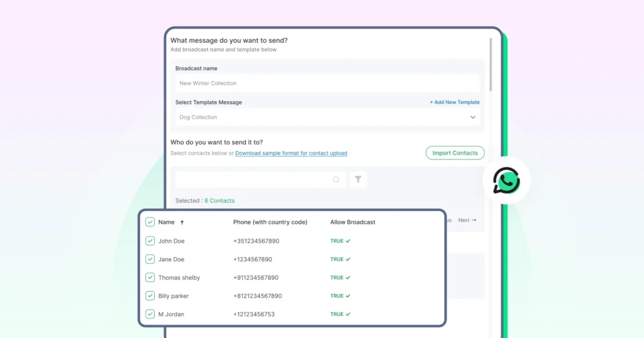Click the chevron arrow on Dog Collection

(473, 117)
